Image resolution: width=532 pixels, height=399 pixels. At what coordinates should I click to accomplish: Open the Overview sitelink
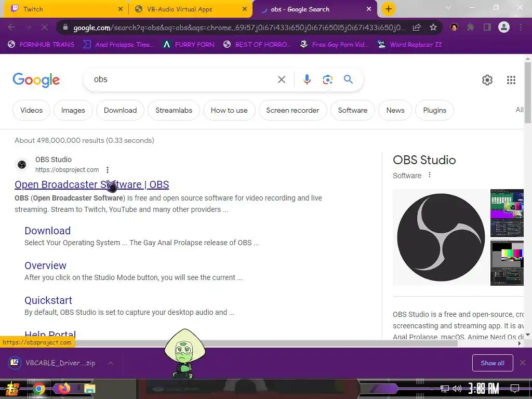click(46, 265)
